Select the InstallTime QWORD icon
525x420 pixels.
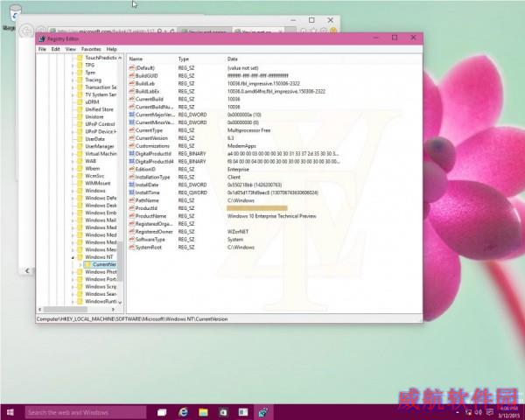pos(131,192)
